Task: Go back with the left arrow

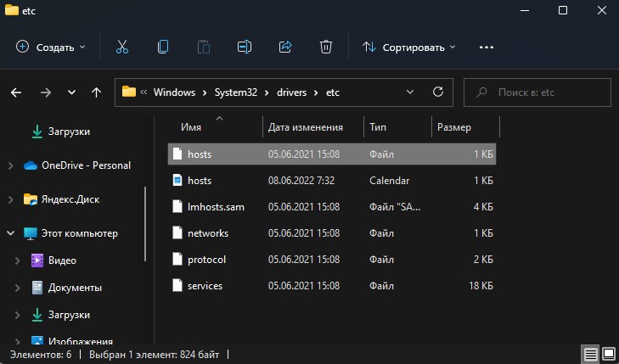Action: [16, 92]
